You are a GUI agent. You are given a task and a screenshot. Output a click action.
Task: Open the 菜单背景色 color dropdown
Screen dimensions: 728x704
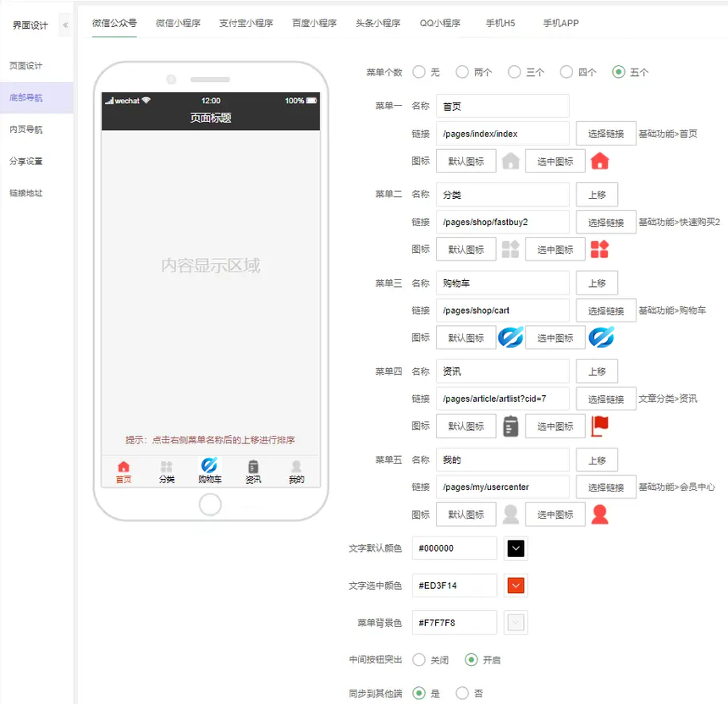tap(516, 623)
